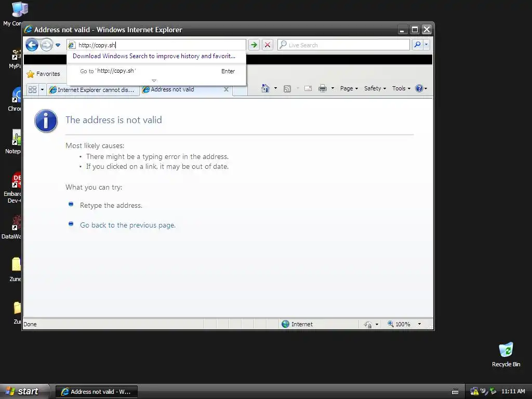This screenshot has width=532, height=399.
Task: Open the Help question mark menu
Action: [x=421, y=88]
